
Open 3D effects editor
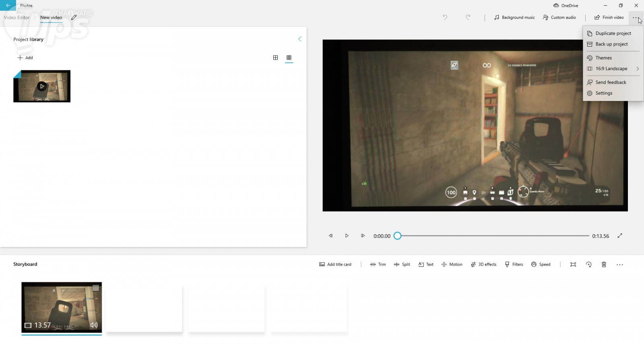483,264
